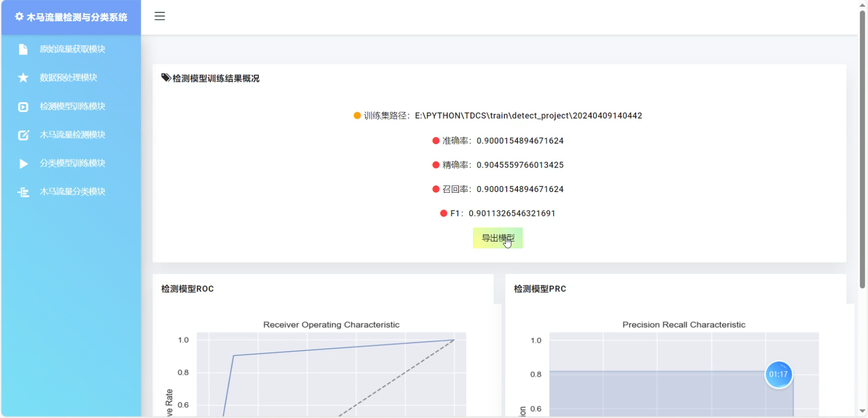The width and height of the screenshot is (868, 418).
Task: Click the scrollbar down arrow
Action: (862, 411)
